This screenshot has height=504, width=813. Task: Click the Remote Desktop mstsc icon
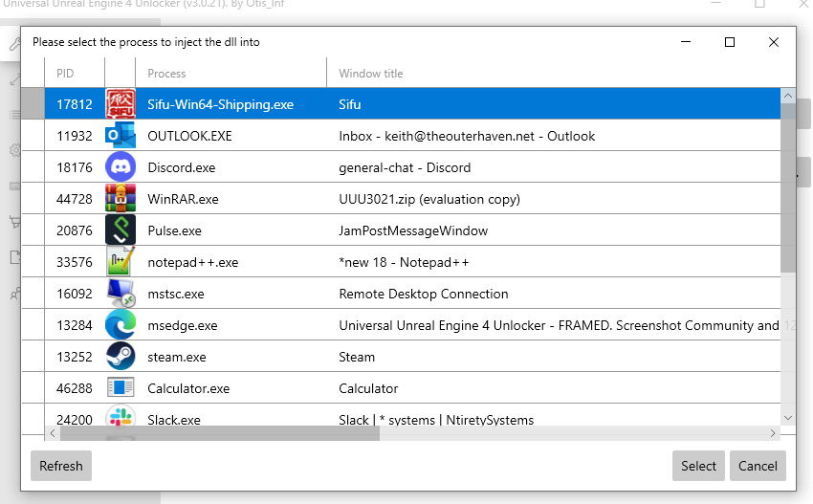tap(121, 294)
